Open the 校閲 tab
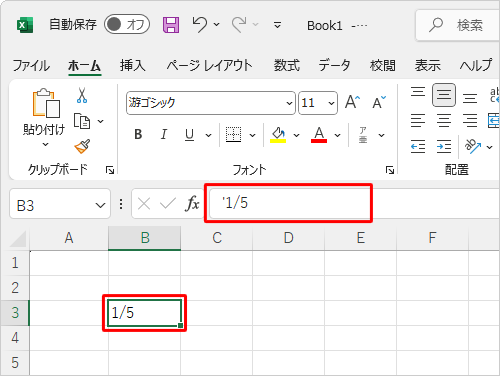 click(x=382, y=65)
